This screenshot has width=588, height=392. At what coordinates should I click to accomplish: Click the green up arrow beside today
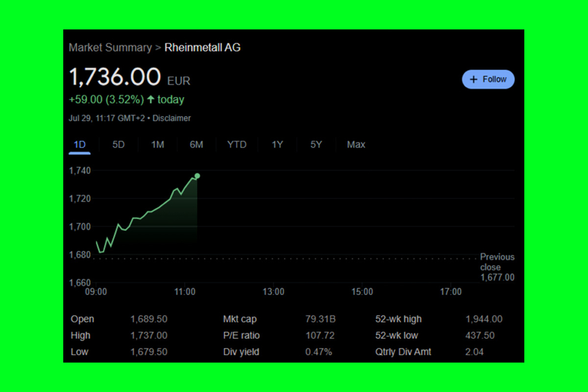[151, 99]
